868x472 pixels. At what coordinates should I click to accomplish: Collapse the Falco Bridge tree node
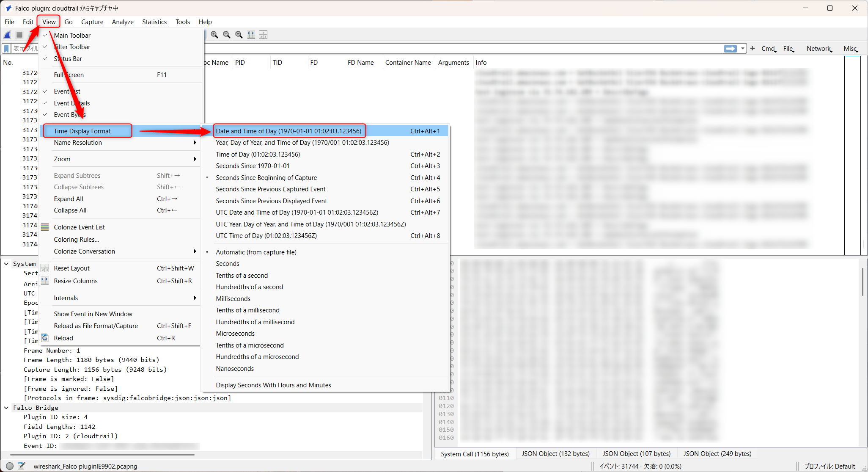6,408
